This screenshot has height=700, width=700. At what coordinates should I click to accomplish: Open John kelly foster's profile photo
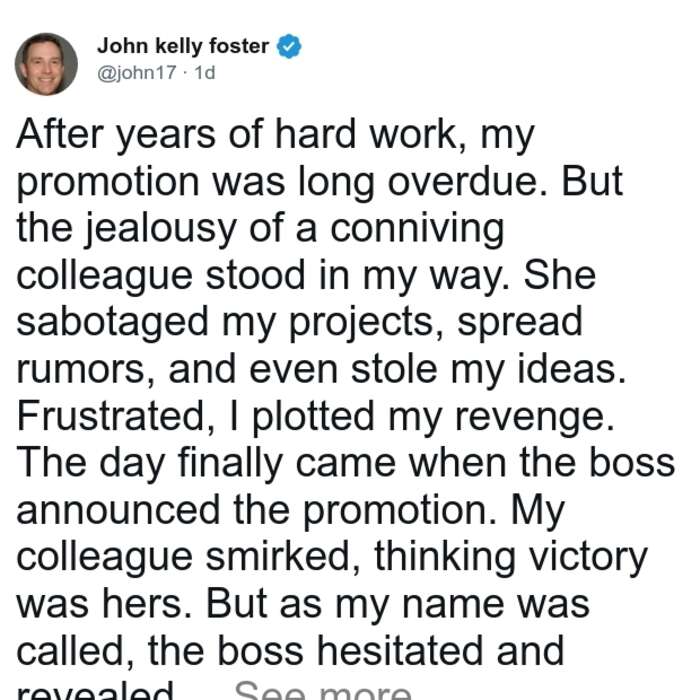point(46,64)
